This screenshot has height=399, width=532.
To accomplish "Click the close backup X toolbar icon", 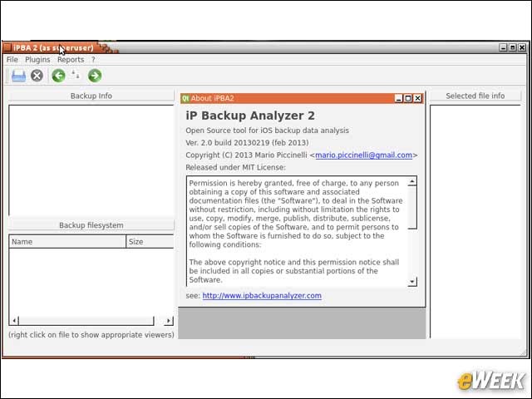I will [37, 76].
